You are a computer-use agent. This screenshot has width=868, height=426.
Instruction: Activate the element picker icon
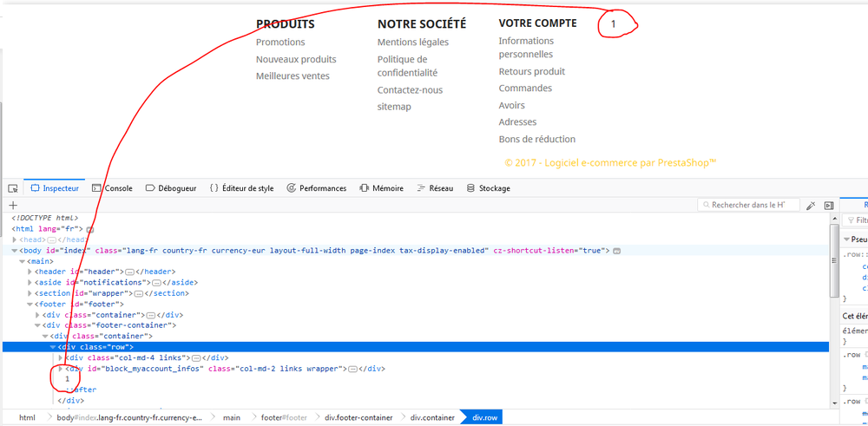(13, 188)
